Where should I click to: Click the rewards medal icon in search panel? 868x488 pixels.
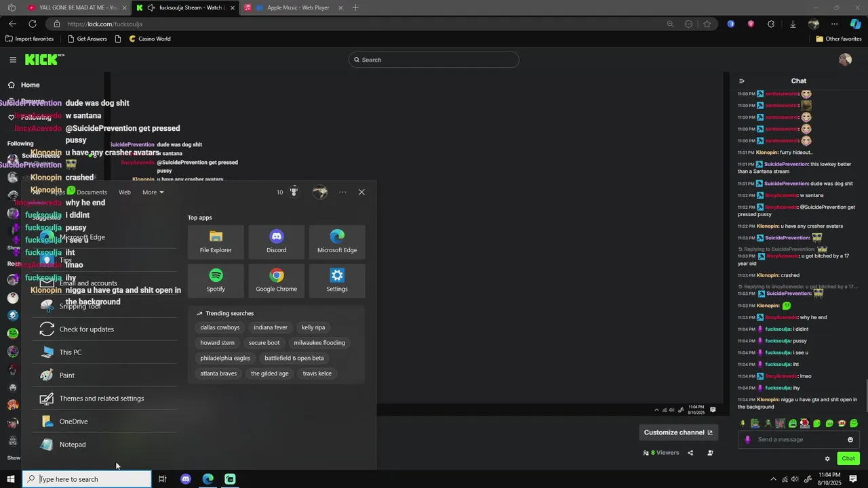click(x=294, y=192)
